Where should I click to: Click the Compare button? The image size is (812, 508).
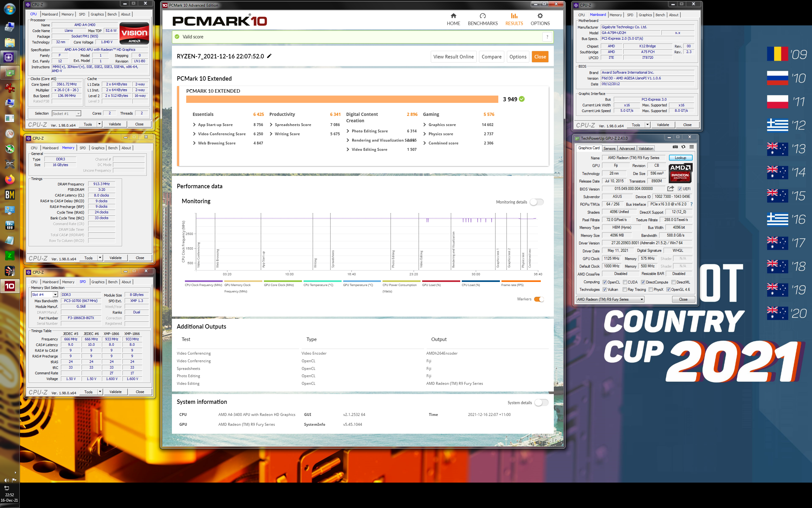(491, 57)
